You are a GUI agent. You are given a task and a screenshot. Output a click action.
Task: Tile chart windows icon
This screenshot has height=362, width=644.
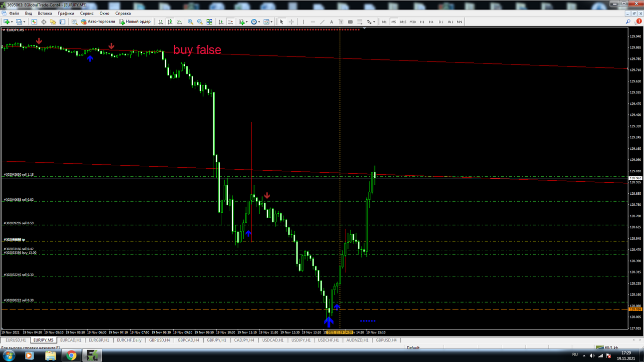pyautogui.click(x=209, y=22)
